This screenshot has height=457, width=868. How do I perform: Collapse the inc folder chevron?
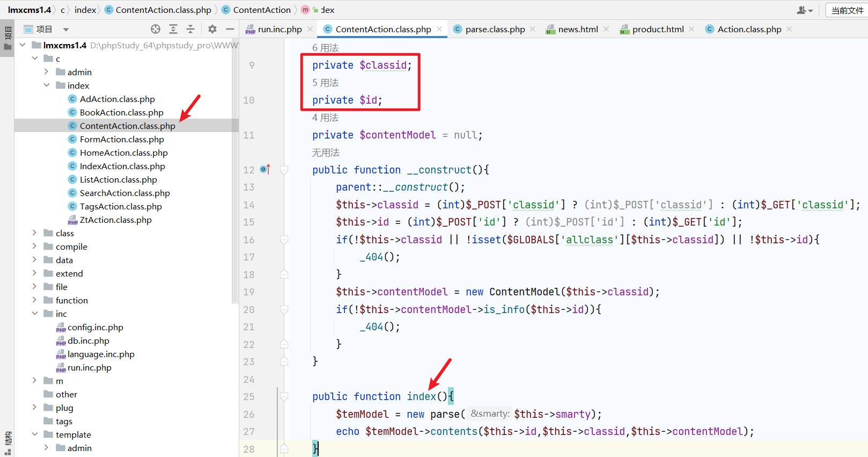point(35,314)
